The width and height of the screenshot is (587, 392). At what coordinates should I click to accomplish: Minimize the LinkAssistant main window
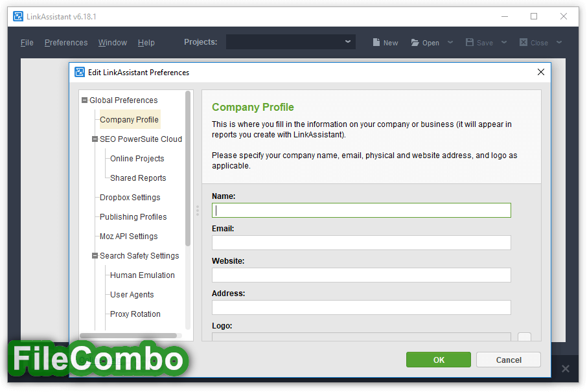click(505, 16)
